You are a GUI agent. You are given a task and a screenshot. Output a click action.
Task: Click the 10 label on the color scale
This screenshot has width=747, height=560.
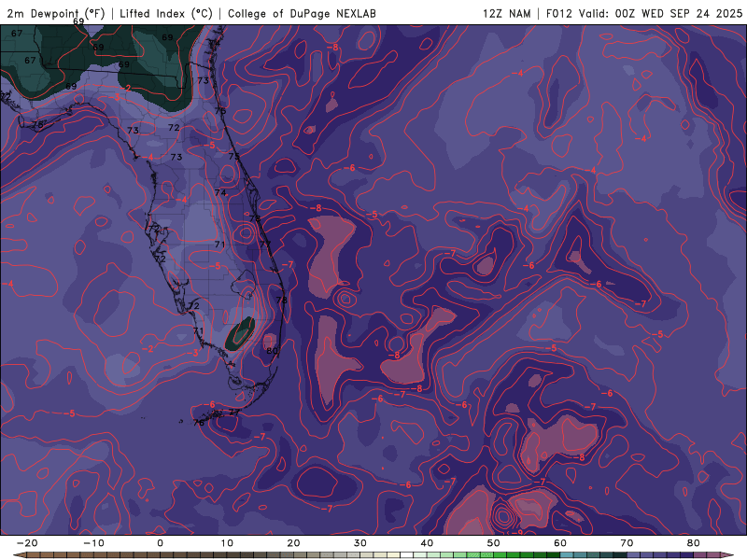pos(227,543)
